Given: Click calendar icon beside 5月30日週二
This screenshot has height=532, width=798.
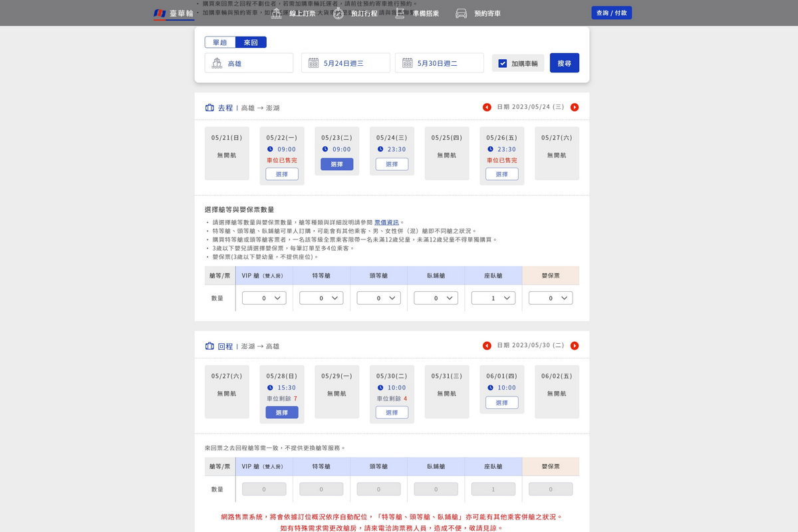Looking at the screenshot, I should (407, 63).
